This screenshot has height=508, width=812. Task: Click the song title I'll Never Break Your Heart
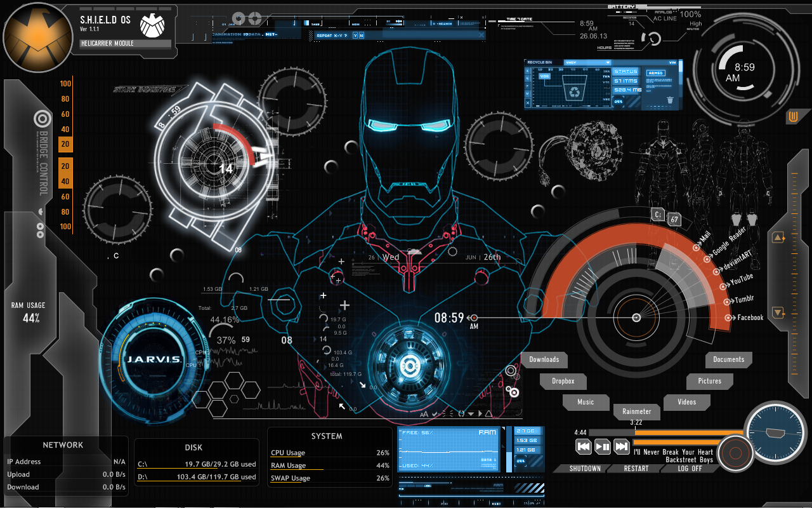(x=673, y=452)
